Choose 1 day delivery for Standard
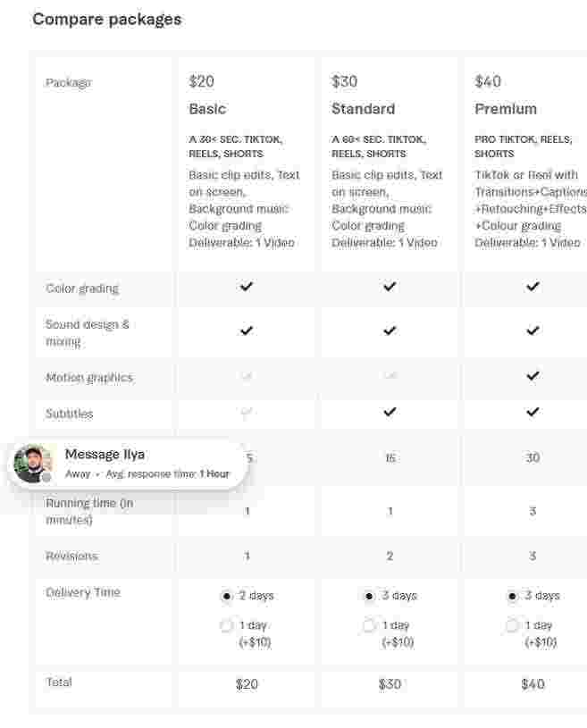Viewport: 587px width, 728px height. tap(370, 625)
